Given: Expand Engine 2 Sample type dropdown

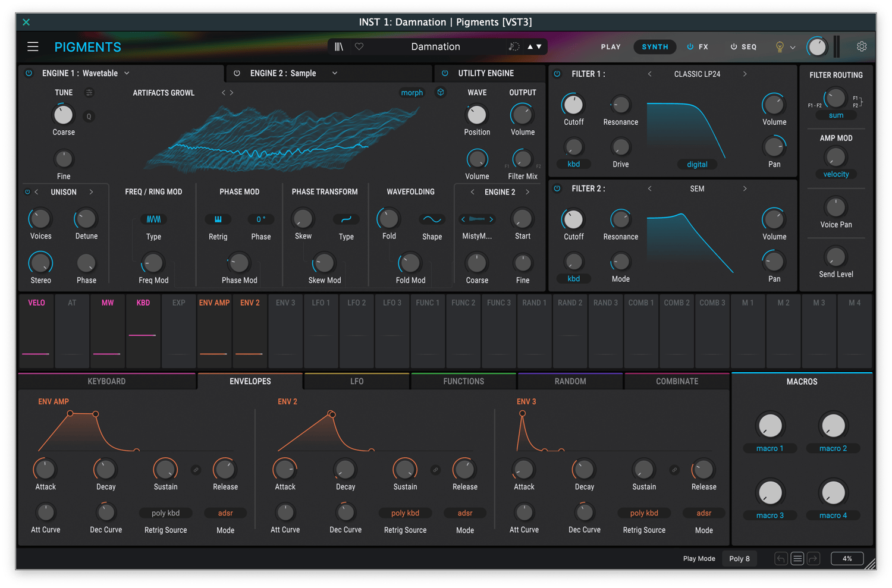Looking at the screenshot, I should click(335, 73).
